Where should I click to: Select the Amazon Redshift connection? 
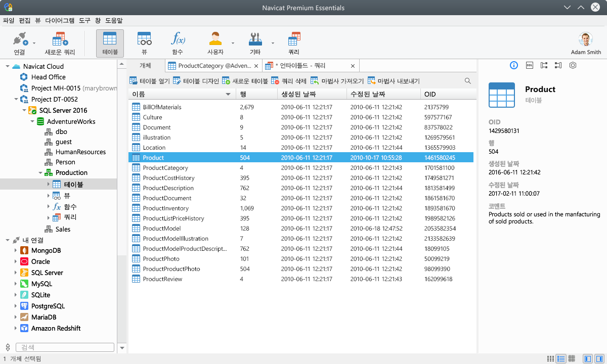[x=56, y=328]
